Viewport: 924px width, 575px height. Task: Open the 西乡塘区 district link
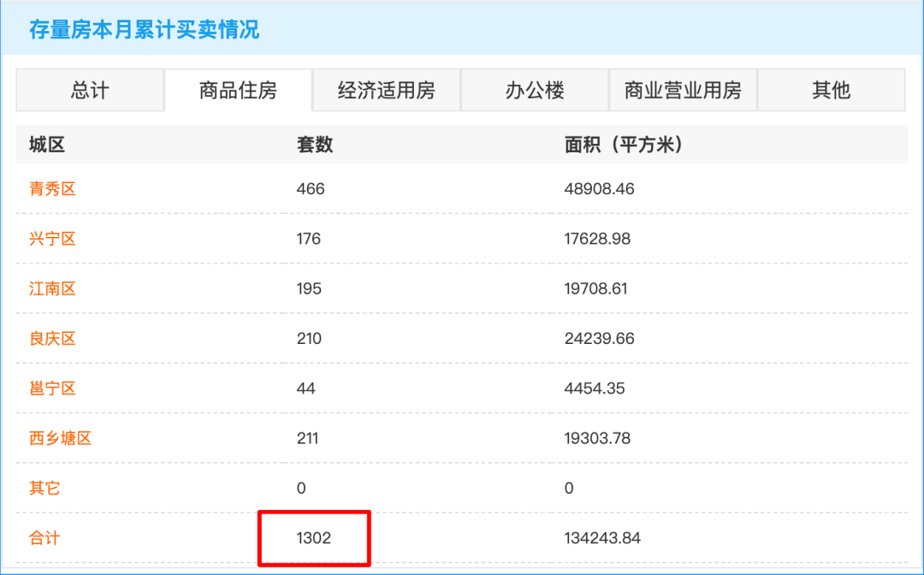click(60, 438)
